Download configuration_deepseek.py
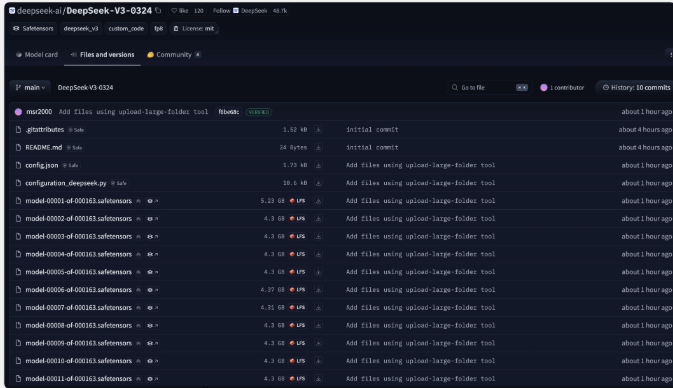Viewport: 673px width, 388px height. coord(318,183)
